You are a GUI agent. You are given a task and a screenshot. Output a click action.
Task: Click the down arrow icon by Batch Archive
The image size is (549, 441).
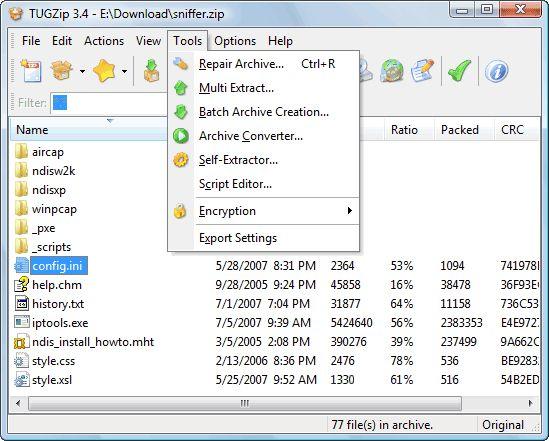(181, 112)
